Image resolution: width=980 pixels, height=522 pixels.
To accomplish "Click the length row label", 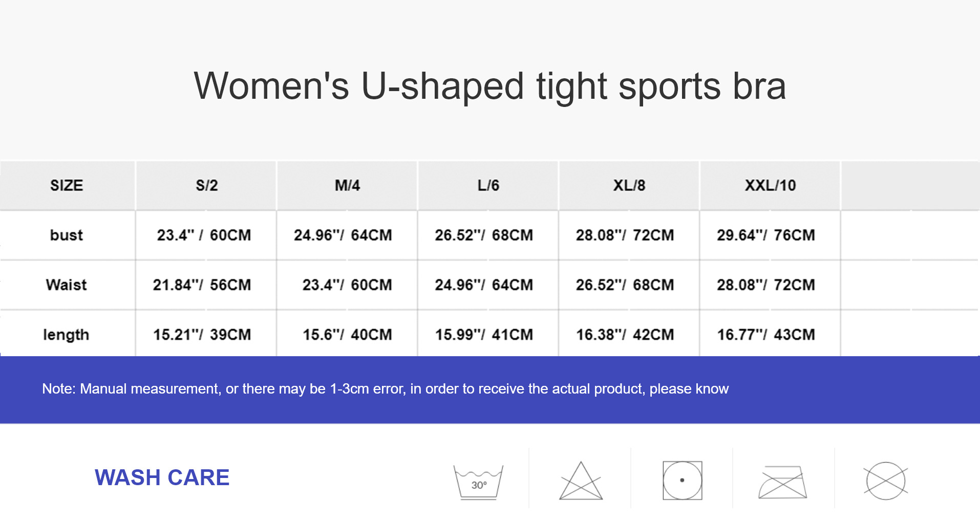I will [66, 335].
